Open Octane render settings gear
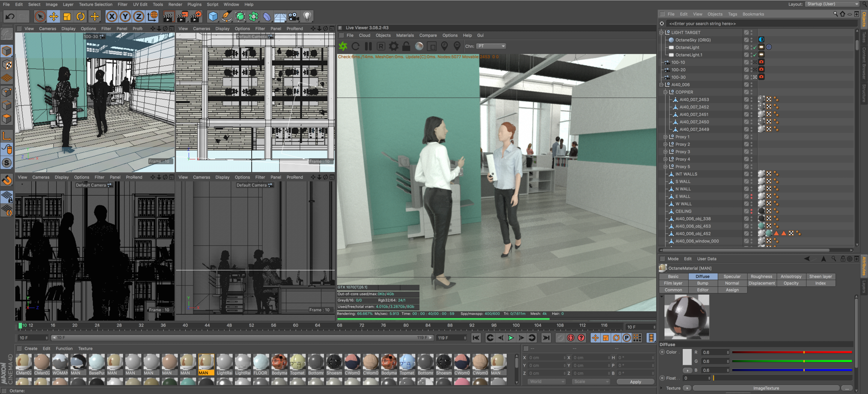868x394 pixels. (x=393, y=46)
